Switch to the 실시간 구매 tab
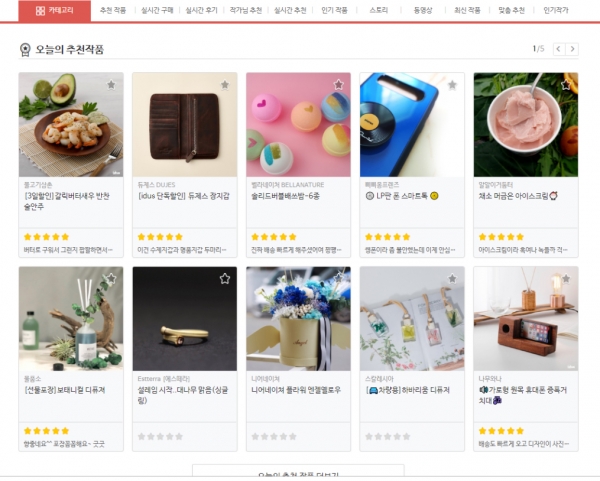The image size is (600, 481). pos(157,10)
